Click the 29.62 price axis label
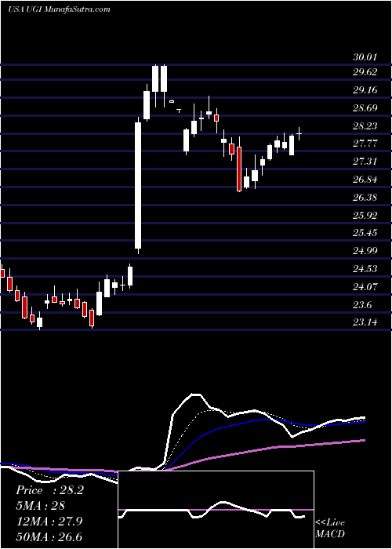Image resolution: width=392 pixels, height=549 pixels. coord(365,72)
